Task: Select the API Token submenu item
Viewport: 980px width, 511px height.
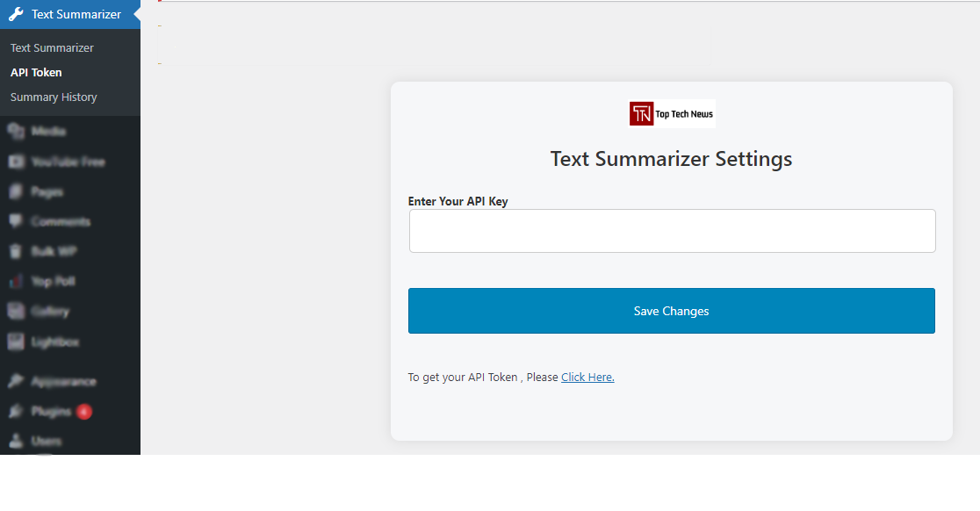Action: pyautogui.click(x=36, y=73)
